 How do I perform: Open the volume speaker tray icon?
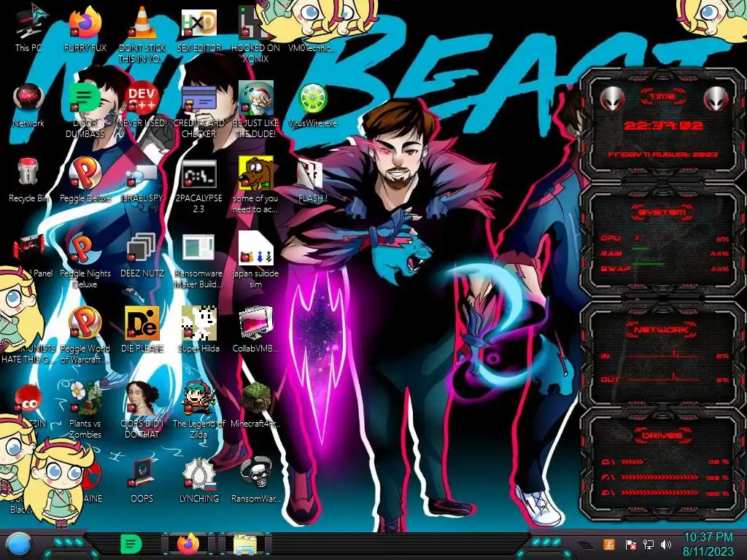tap(666, 544)
